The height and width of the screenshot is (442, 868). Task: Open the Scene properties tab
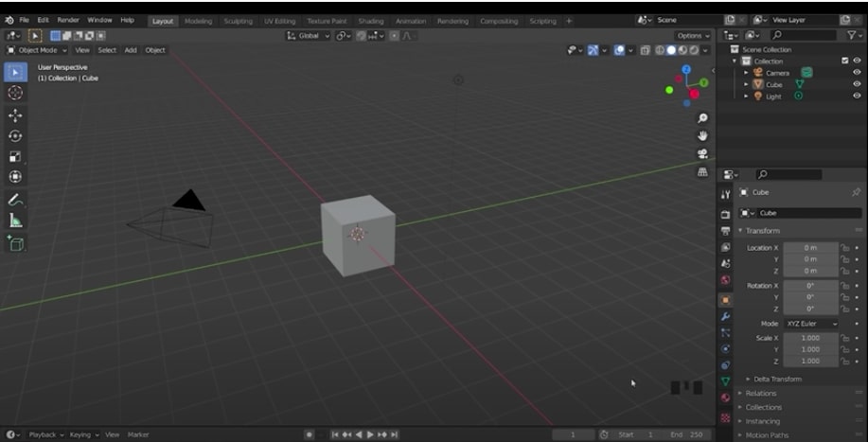pos(726,263)
